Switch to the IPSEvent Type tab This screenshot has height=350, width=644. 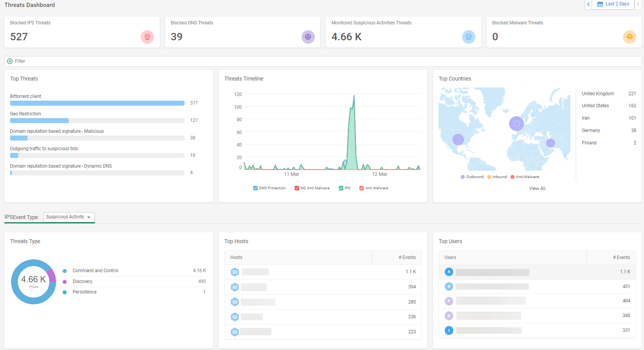pyautogui.click(x=21, y=217)
